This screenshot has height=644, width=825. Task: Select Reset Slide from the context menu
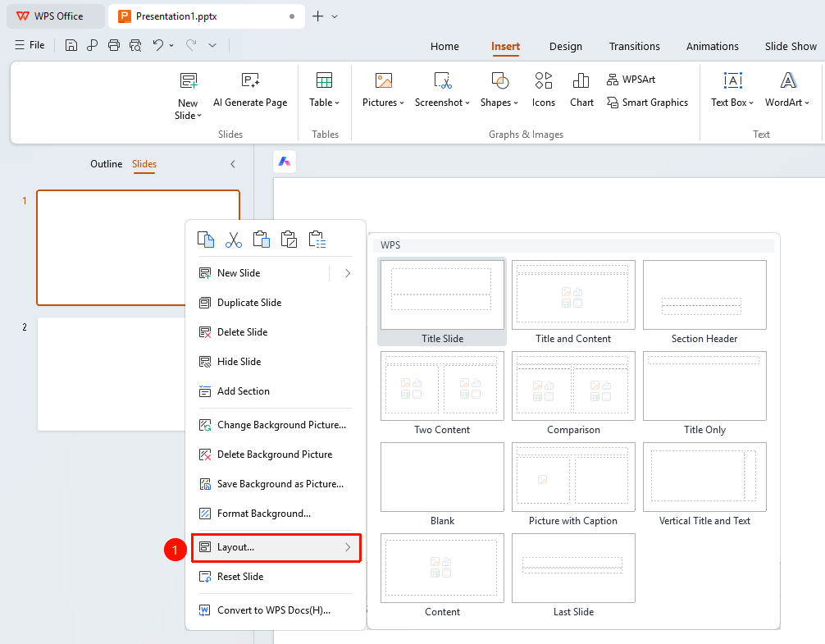point(276,577)
